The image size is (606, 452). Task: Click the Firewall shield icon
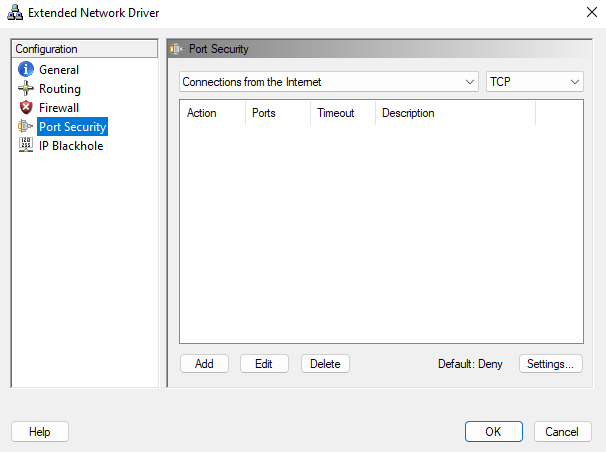click(26, 108)
